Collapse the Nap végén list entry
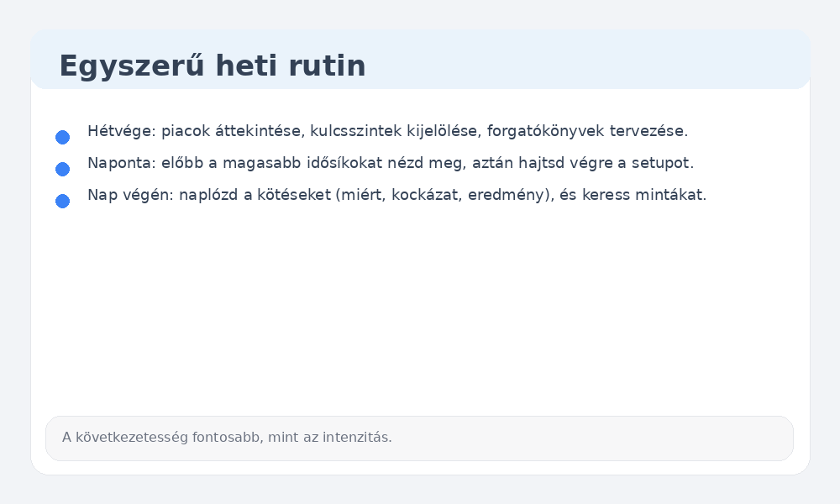 (x=398, y=195)
